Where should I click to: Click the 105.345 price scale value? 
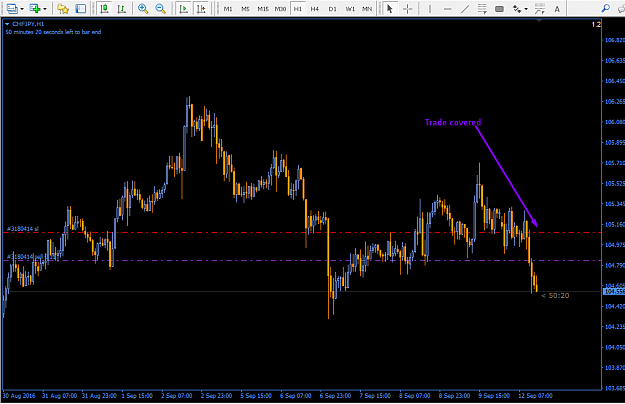pyautogui.click(x=615, y=204)
